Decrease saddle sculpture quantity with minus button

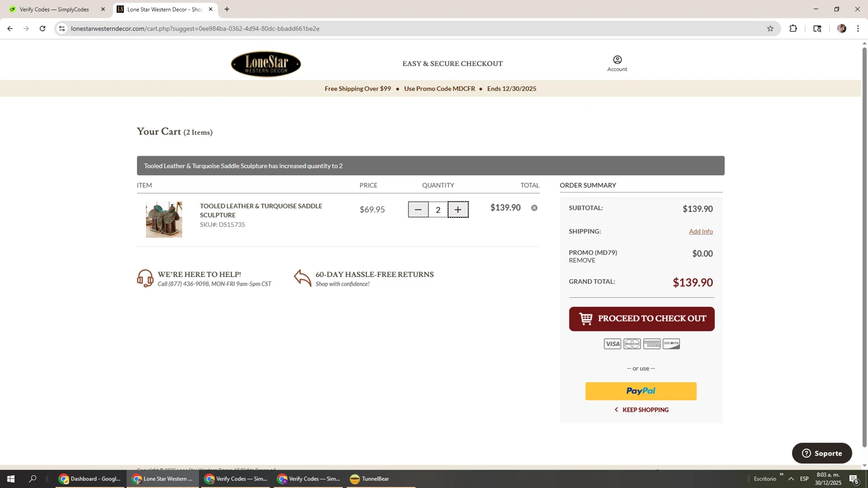point(418,209)
